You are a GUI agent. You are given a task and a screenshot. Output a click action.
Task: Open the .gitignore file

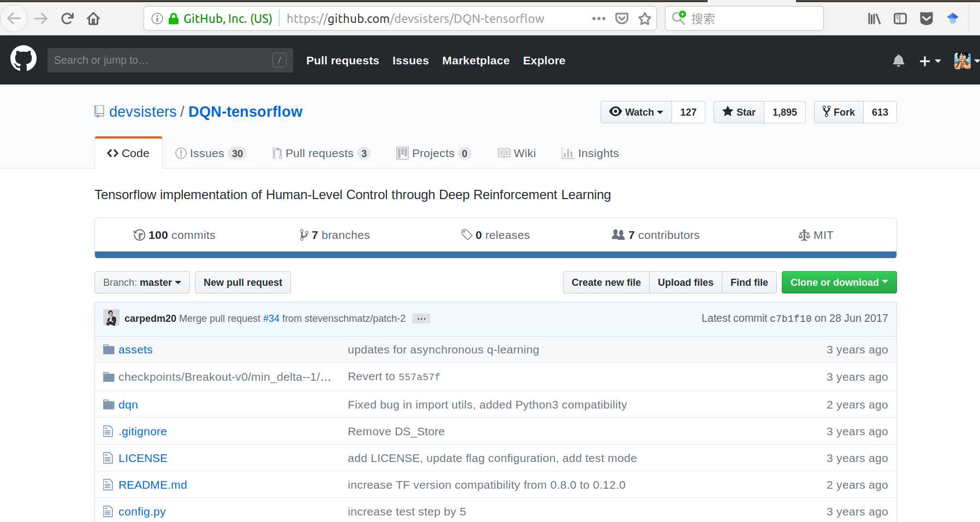pos(142,431)
